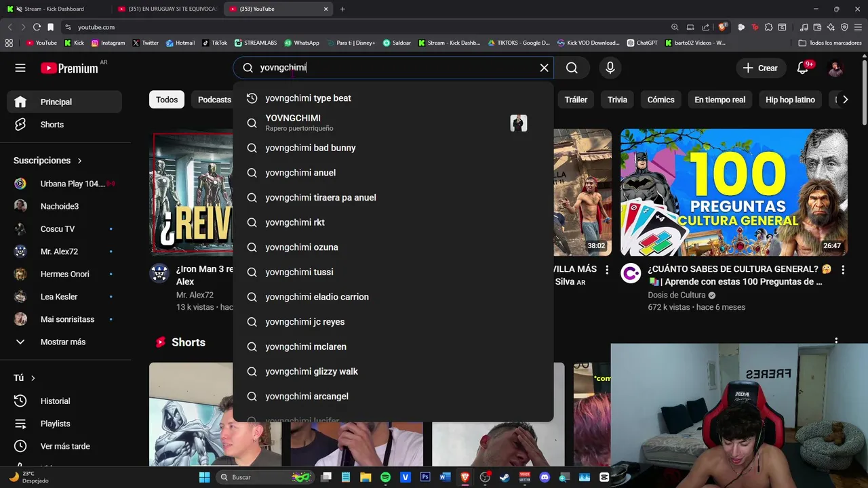Choose suggestion yovngchimi anuel

click(x=393, y=173)
